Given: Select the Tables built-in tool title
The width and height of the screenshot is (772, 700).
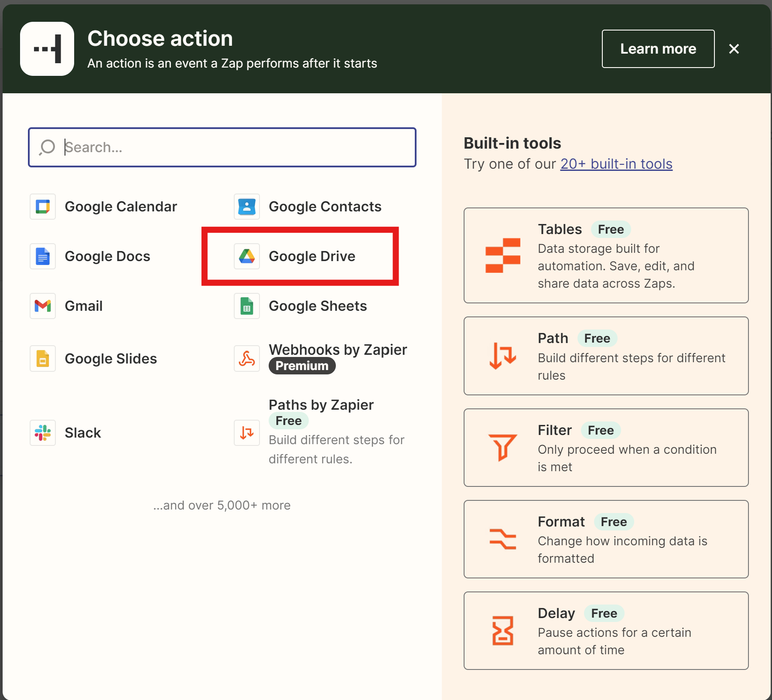Looking at the screenshot, I should [x=560, y=229].
